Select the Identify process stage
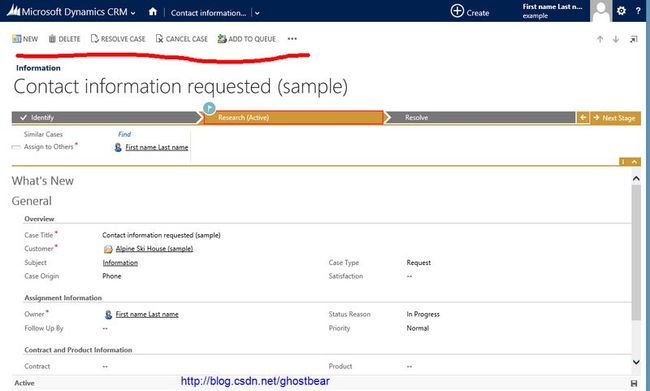 pos(106,118)
